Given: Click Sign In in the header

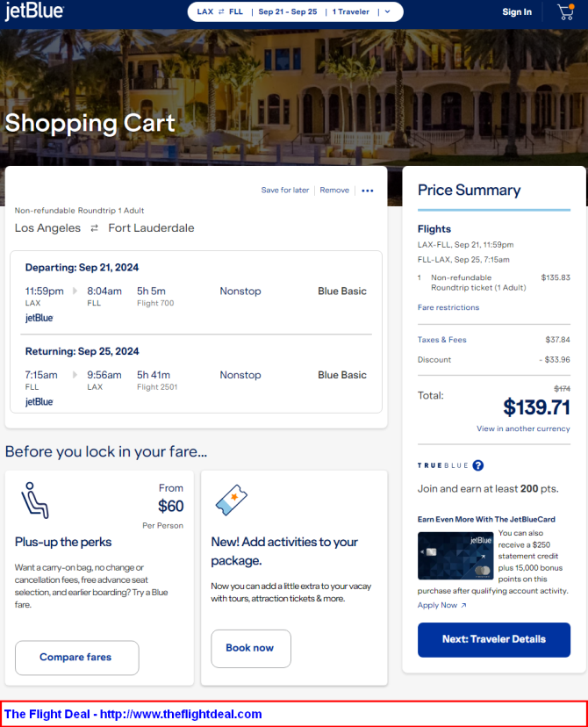Looking at the screenshot, I should [x=517, y=12].
